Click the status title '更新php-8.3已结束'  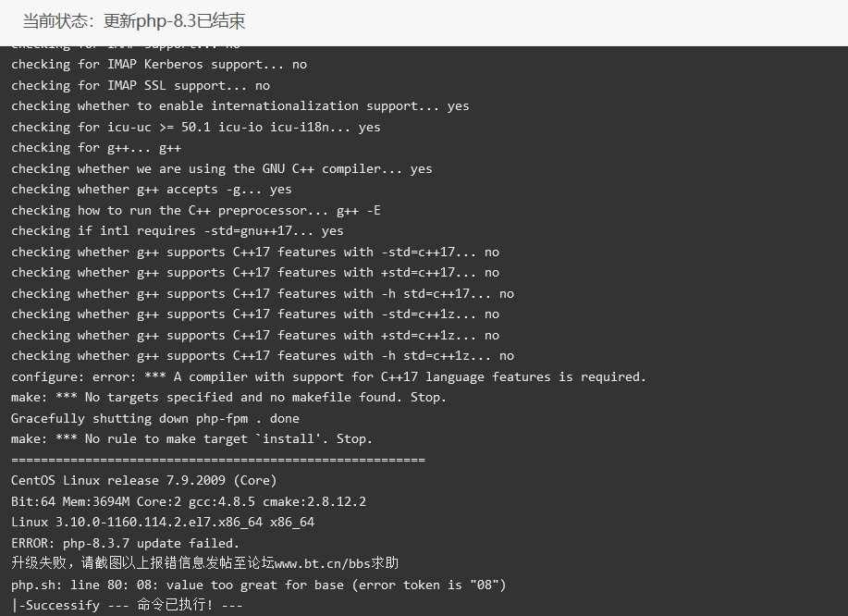click(x=174, y=21)
